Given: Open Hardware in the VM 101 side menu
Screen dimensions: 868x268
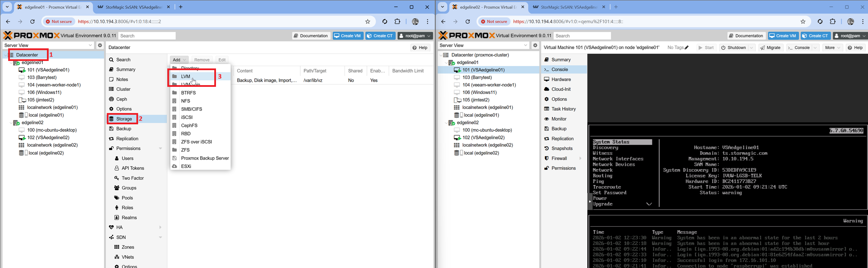Looking at the screenshot, I should [564, 79].
